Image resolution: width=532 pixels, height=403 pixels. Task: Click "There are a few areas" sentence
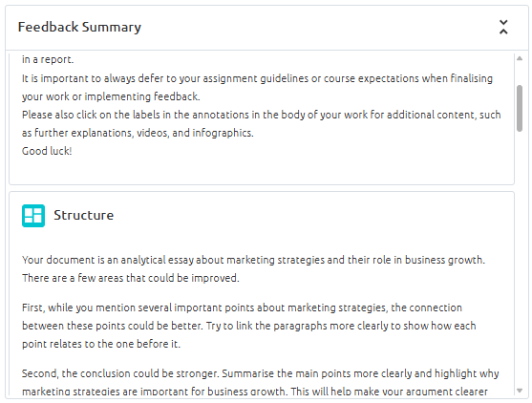coord(131,278)
